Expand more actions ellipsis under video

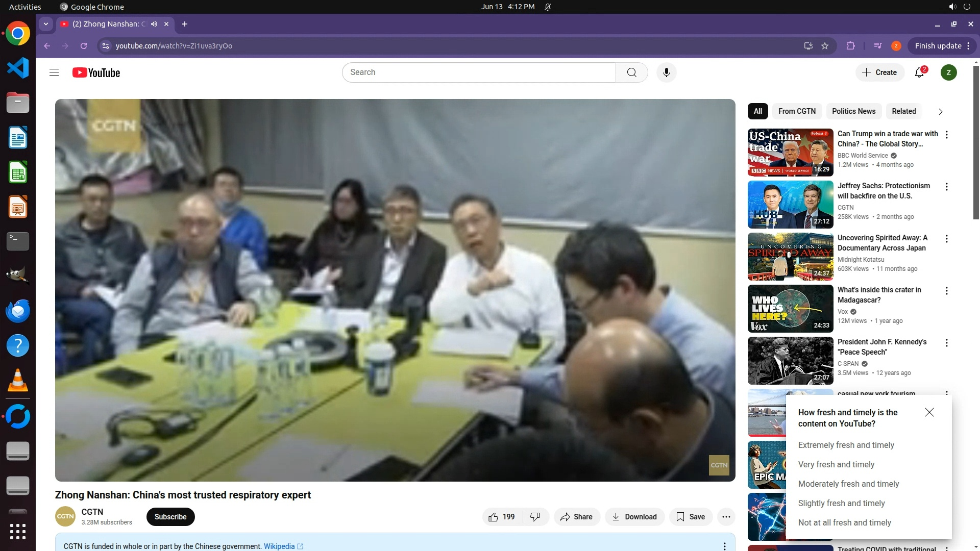pyautogui.click(x=726, y=517)
